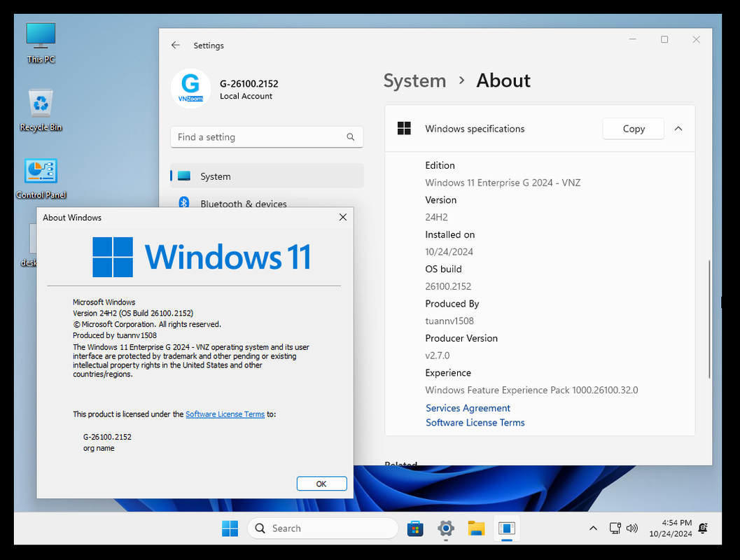Click the search magnifier in Find a setting

click(350, 136)
